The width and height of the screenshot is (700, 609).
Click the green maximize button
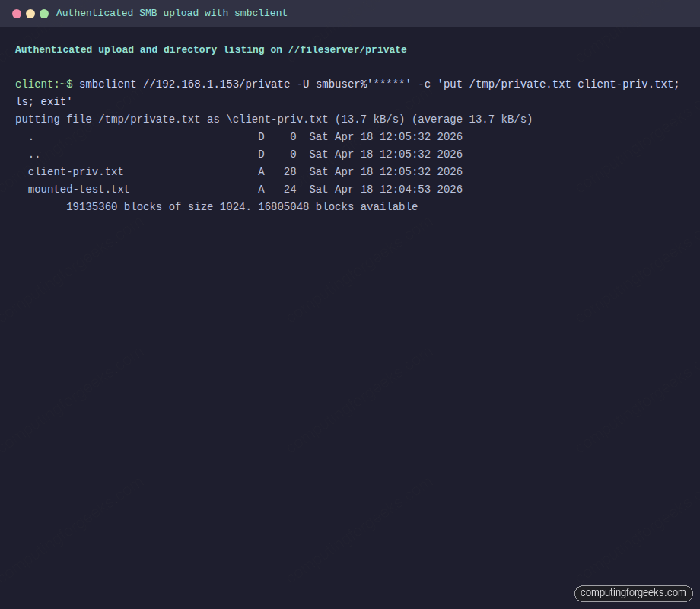43,13
